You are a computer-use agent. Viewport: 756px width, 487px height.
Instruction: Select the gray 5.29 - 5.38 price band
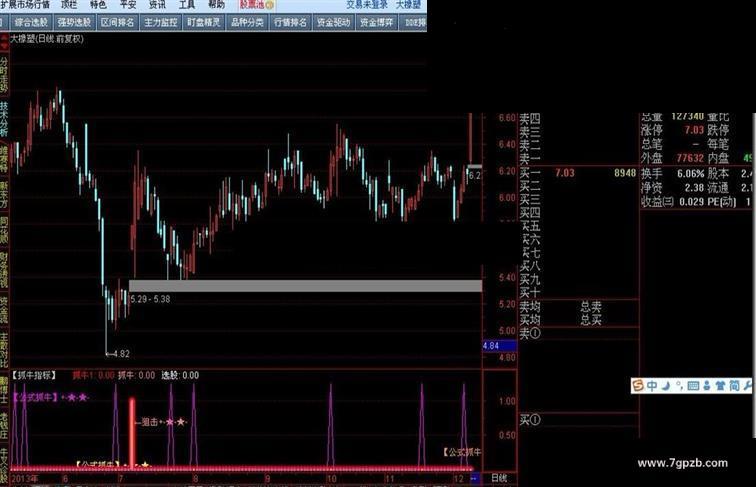(x=305, y=286)
